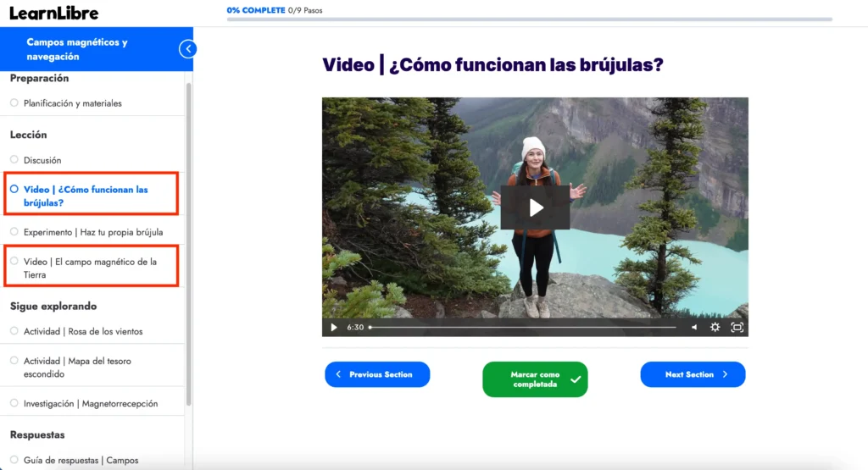Toggle circle beside Investigación Magnetorrecepción
The image size is (868, 470).
14,403
